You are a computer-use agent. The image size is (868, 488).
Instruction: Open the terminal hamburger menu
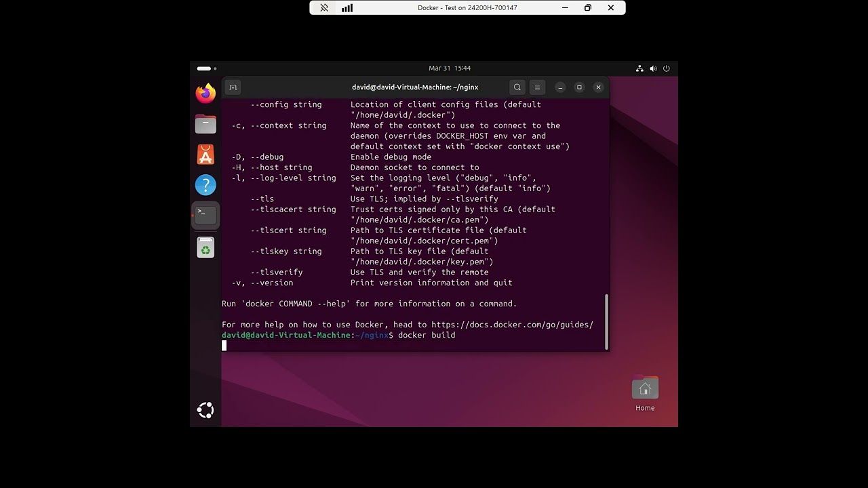(537, 87)
